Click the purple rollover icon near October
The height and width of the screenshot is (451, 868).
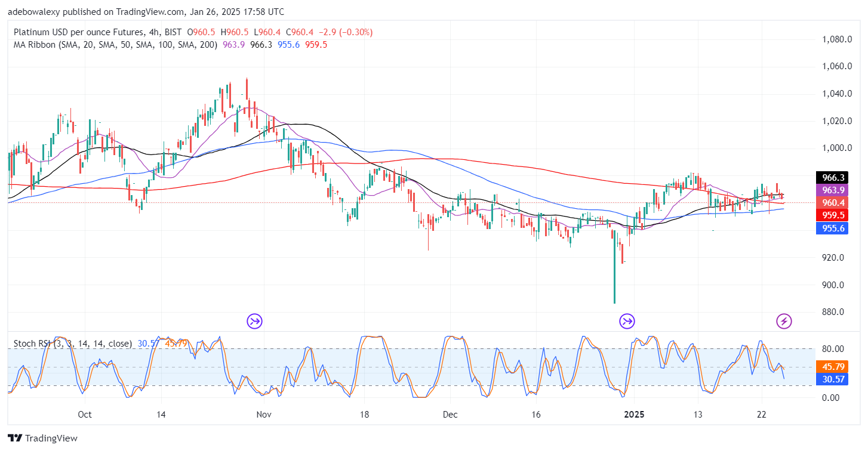pos(255,322)
